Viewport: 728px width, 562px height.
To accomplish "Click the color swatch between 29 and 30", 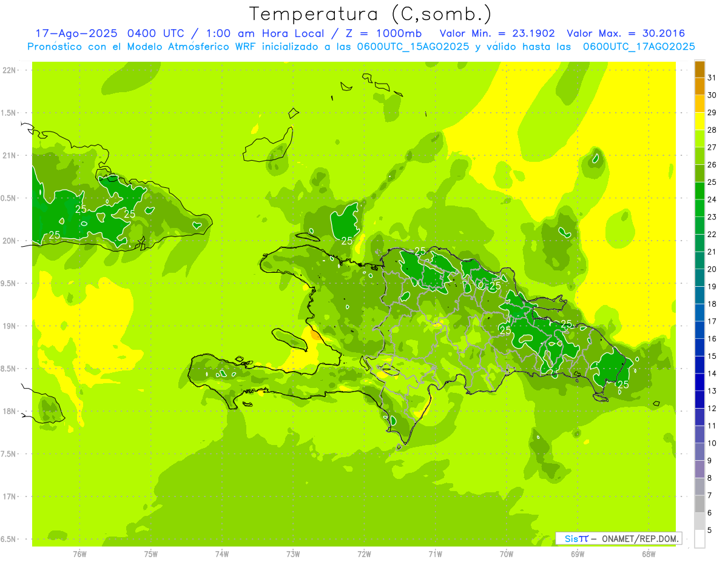I will pyautogui.click(x=699, y=104).
